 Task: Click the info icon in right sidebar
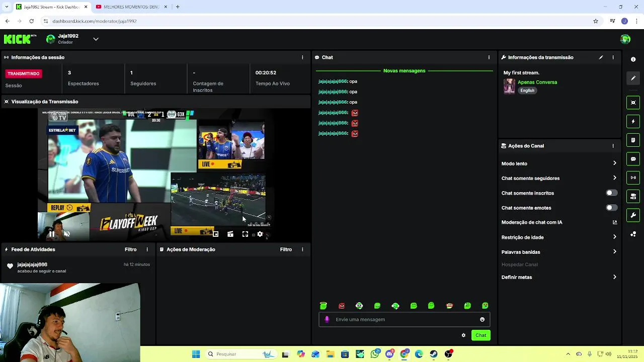(633, 59)
